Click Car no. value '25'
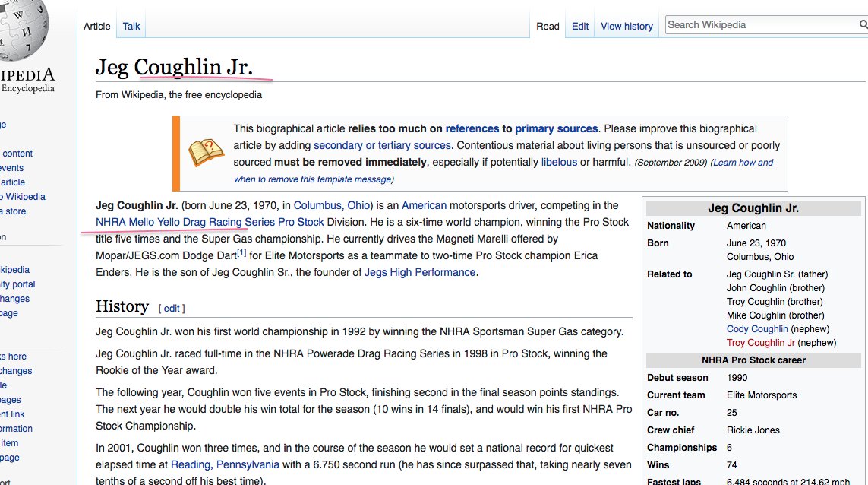This screenshot has width=868, height=485. tap(732, 412)
